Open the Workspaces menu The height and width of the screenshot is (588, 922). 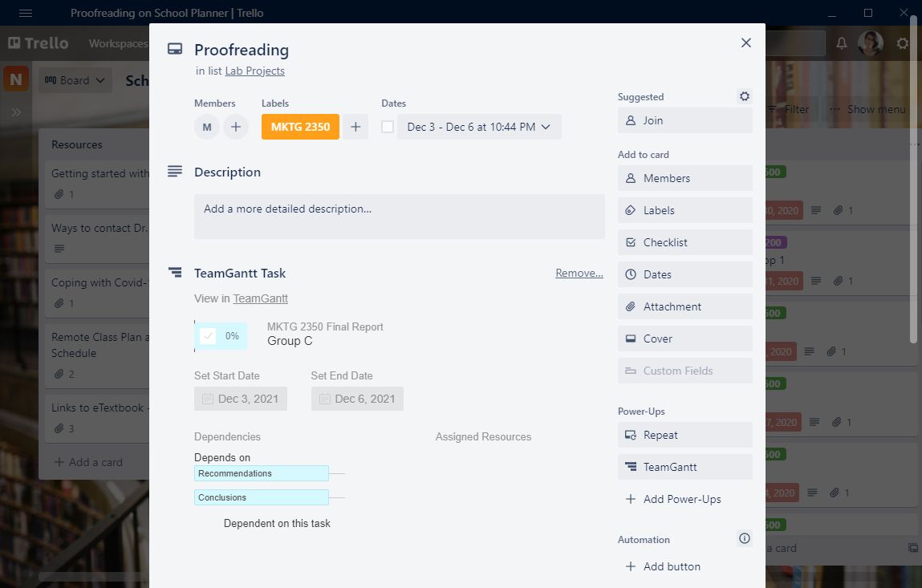tap(117, 43)
